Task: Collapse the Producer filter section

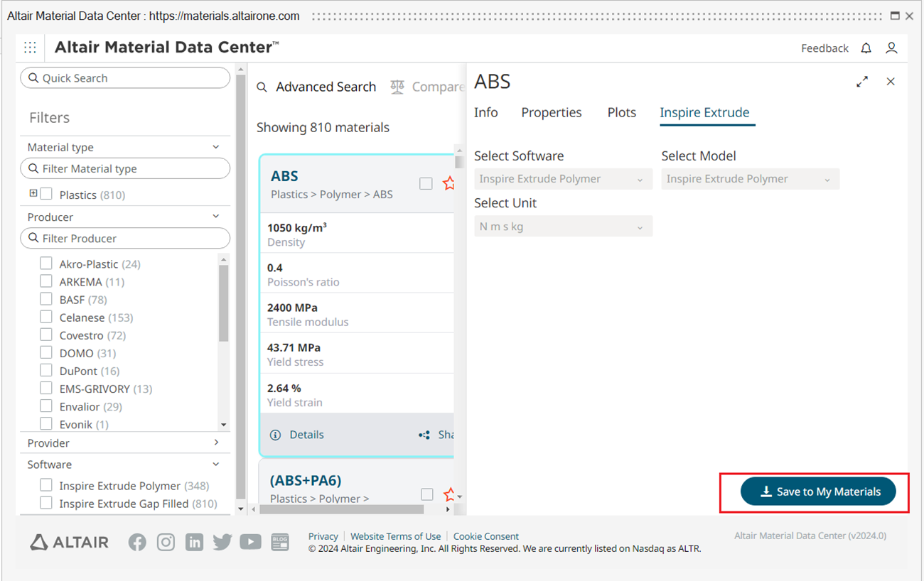Action: click(x=216, y=217)
